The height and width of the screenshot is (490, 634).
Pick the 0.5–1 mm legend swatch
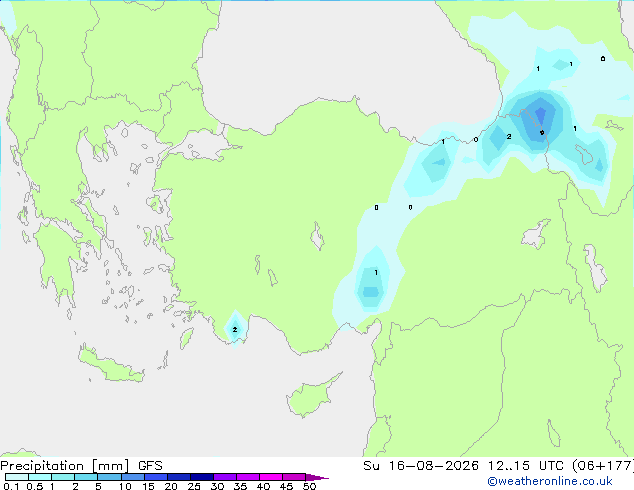40,477
